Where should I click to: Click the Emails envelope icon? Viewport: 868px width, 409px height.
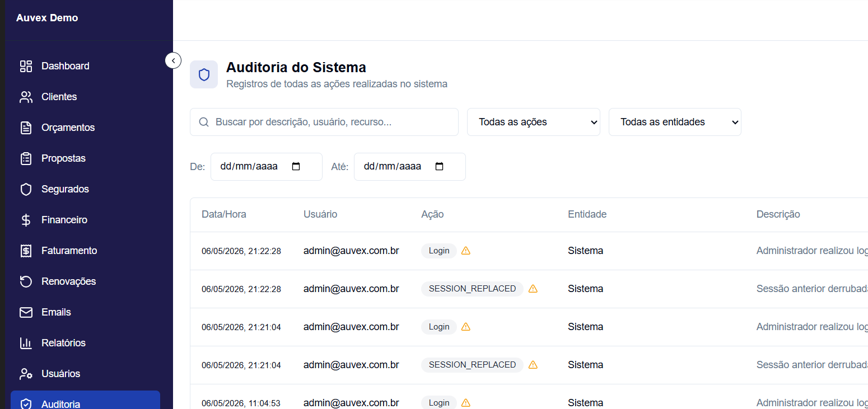click(26, 312)
